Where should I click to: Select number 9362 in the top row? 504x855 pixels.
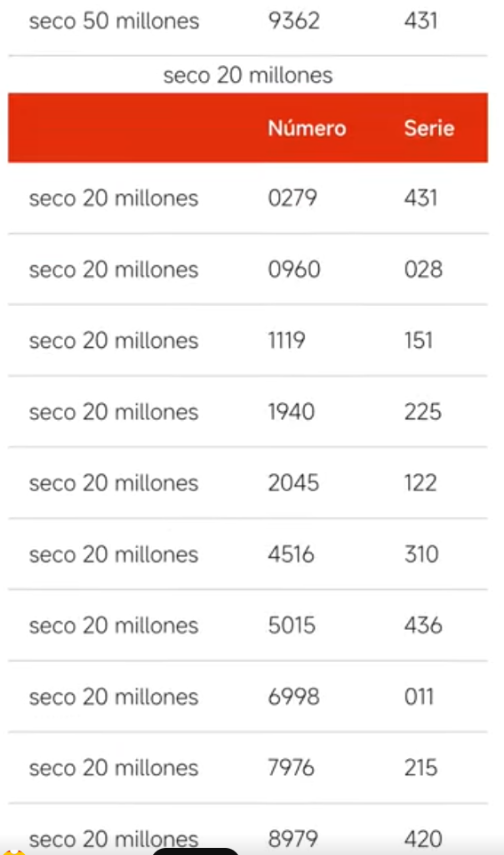(293, 21)
